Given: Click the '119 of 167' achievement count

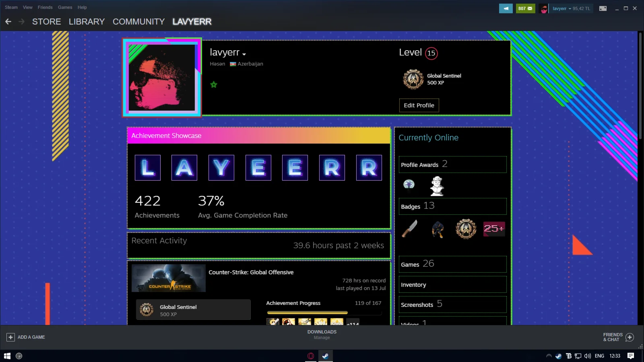Looking at the screenshot, I should [x=368, y=303].
